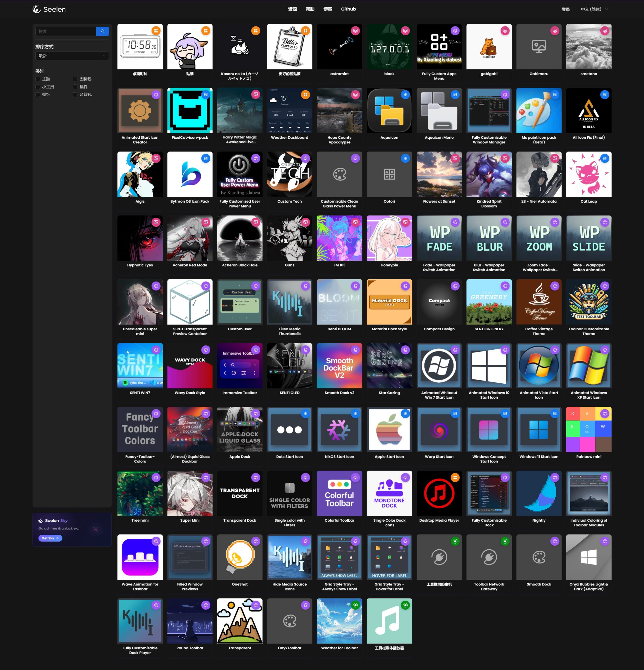Click blue icon-pack badge on Aquaicon card
The image size is (644, 670).
pos(405,95)
